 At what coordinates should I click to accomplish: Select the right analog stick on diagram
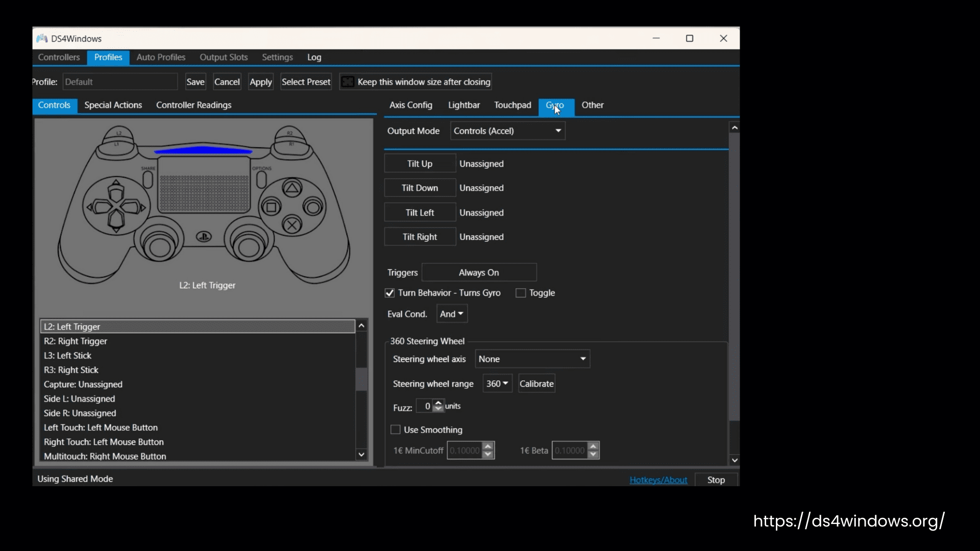(x=249, y=247)
